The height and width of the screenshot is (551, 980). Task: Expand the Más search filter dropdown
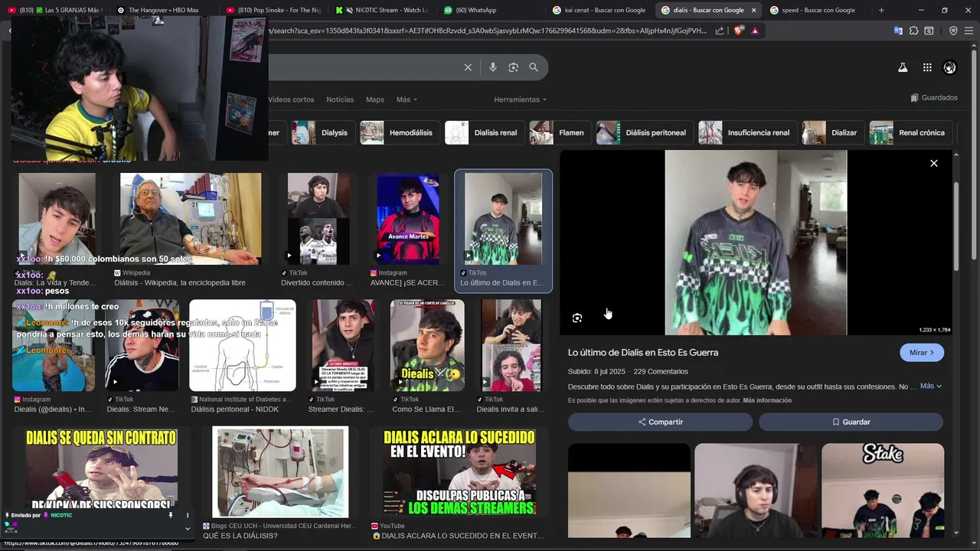[407, 99]
